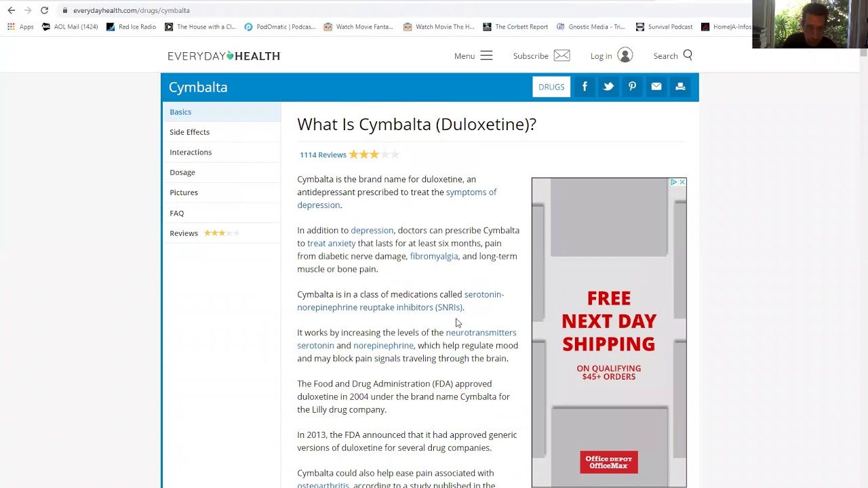
Task: Expand the hamburger Menu
Action: click(486, 56)
